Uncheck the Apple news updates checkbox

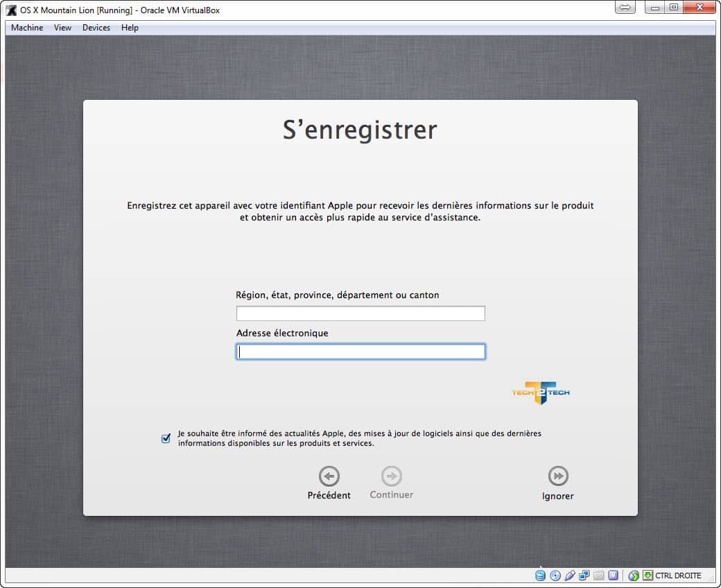166,438
